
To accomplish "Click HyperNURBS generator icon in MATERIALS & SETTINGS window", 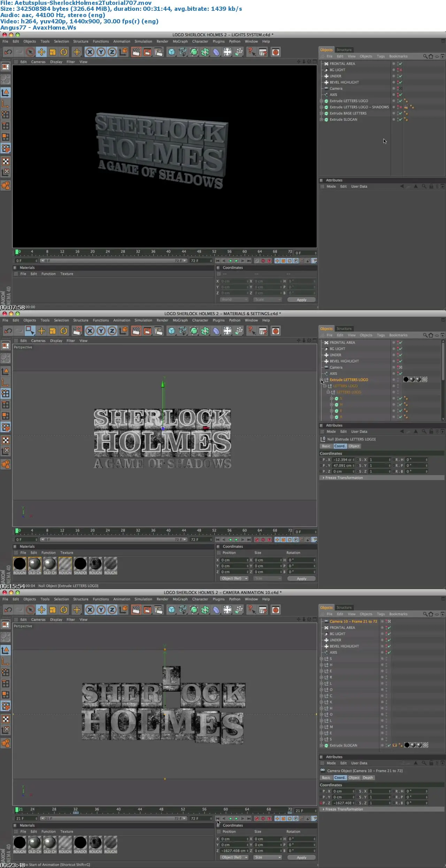I will coord(194,331).
